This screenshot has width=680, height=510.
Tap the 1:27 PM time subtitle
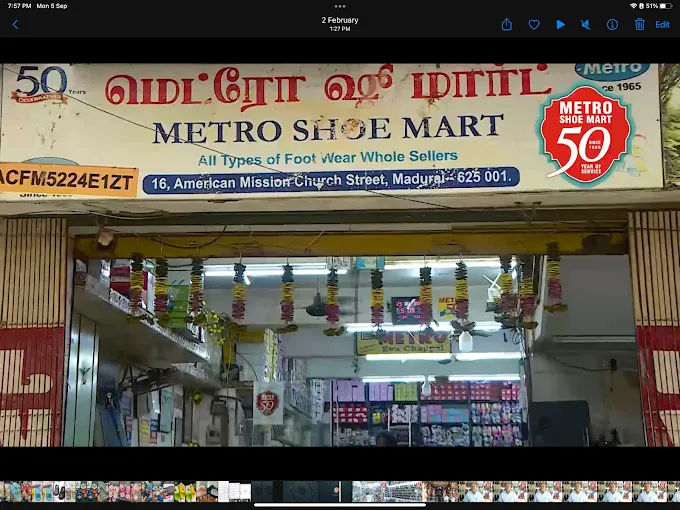pyautogui.click(x=340, y=29)
